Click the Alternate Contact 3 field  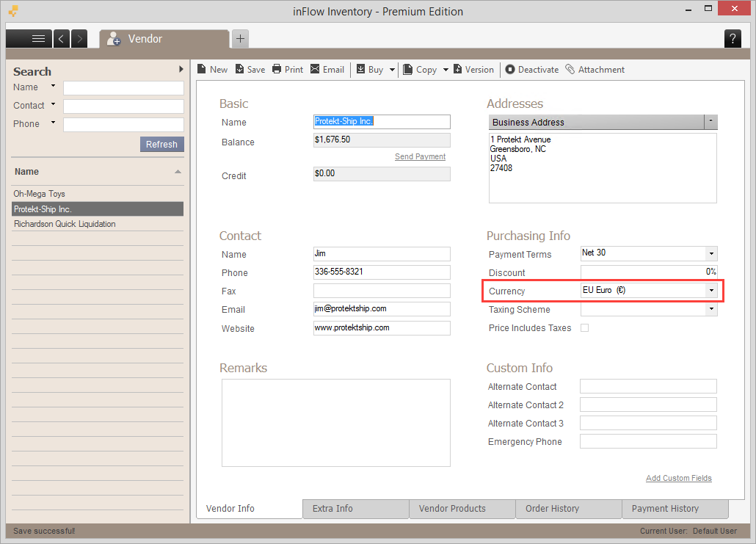(649, 423)
